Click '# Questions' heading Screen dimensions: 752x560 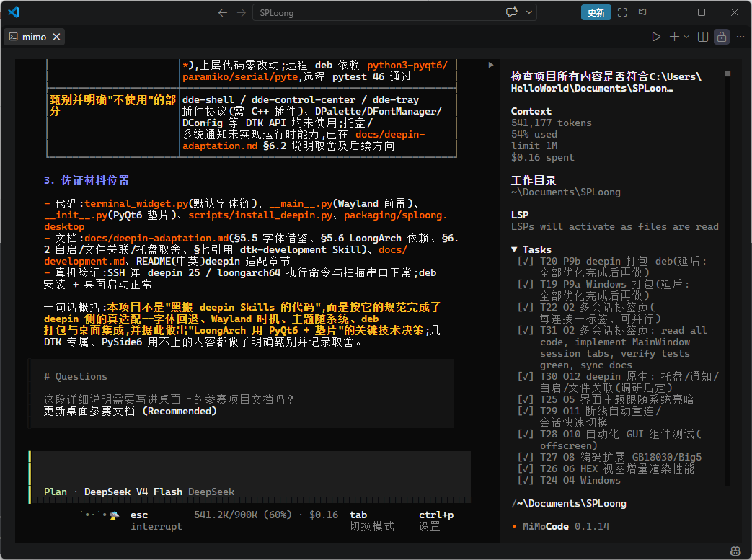click(75, 376)
